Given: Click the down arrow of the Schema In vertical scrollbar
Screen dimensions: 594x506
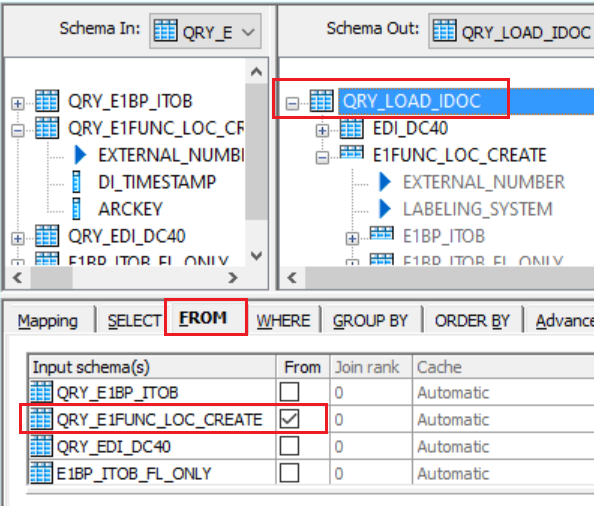Looking at the screenshot, I should (x=256, y=256).
